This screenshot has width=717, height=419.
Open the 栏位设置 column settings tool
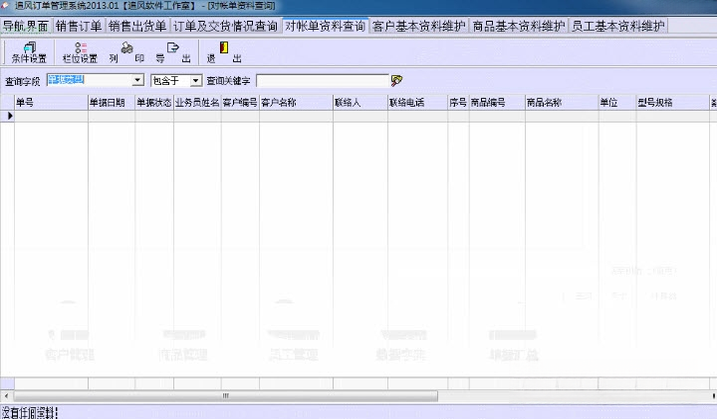point(80,52)
